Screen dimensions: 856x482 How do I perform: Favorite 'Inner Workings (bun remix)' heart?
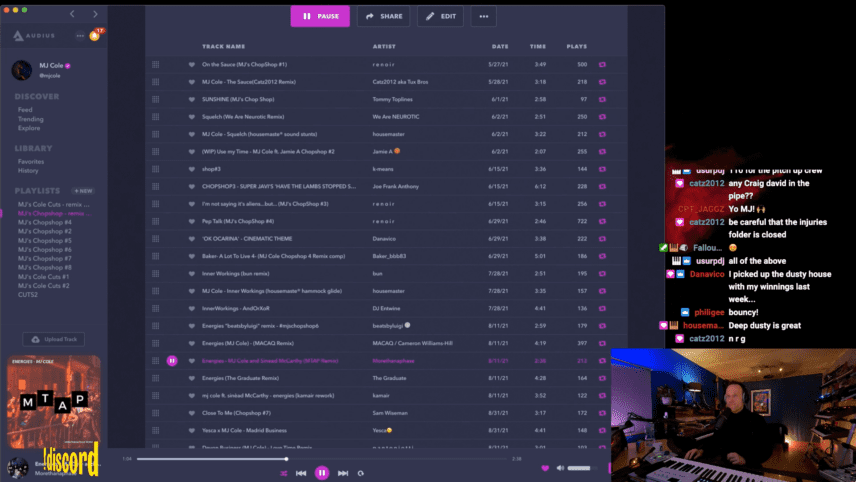(192, 273)
